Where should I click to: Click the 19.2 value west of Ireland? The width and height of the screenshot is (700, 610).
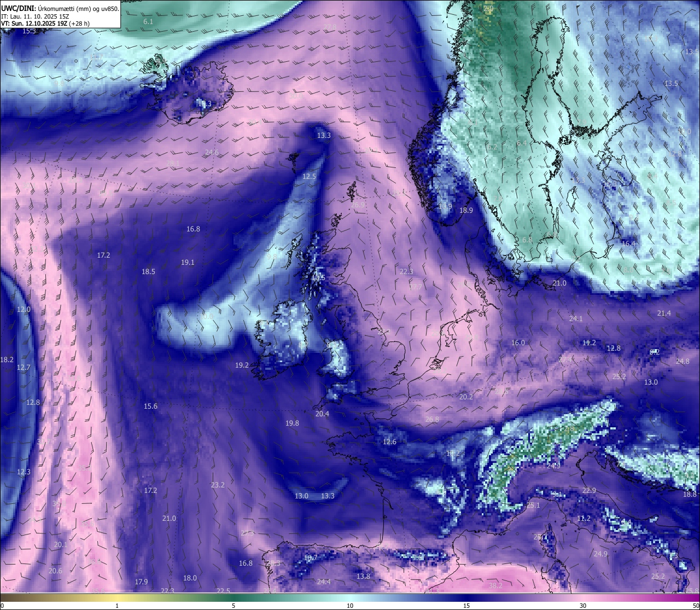[x=242, y=365]
